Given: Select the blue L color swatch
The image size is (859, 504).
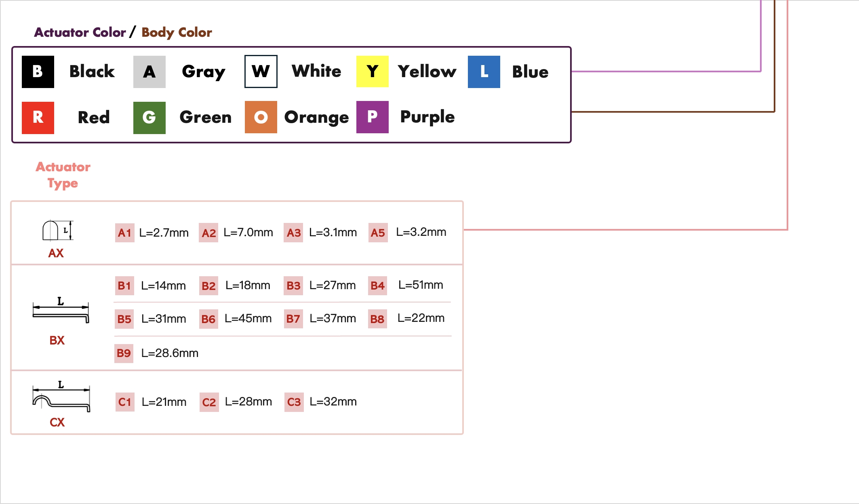Looking at the screenshot, I should 484,72.
